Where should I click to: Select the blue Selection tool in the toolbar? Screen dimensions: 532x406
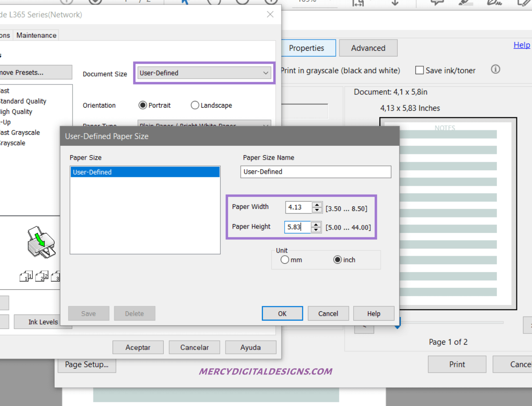point(185,2)
